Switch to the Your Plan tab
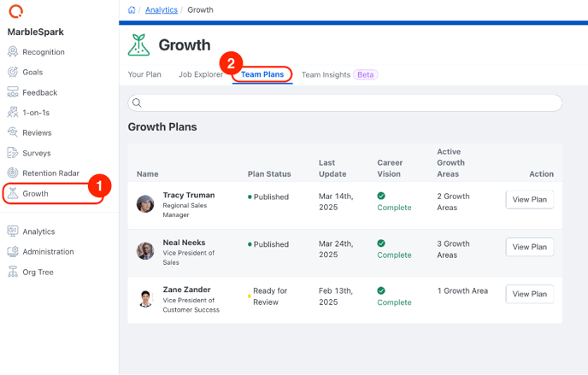Viewport: 588px width, 375px height. point(144,74)
